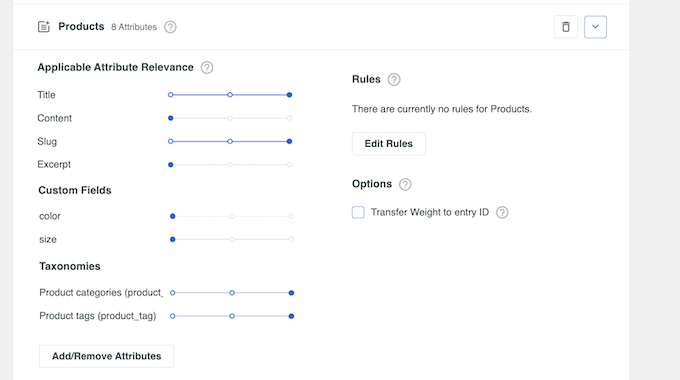Viewport: 680px width, 380px height.
Task: Click the Taxonomies heading
Action: (70, 266)
